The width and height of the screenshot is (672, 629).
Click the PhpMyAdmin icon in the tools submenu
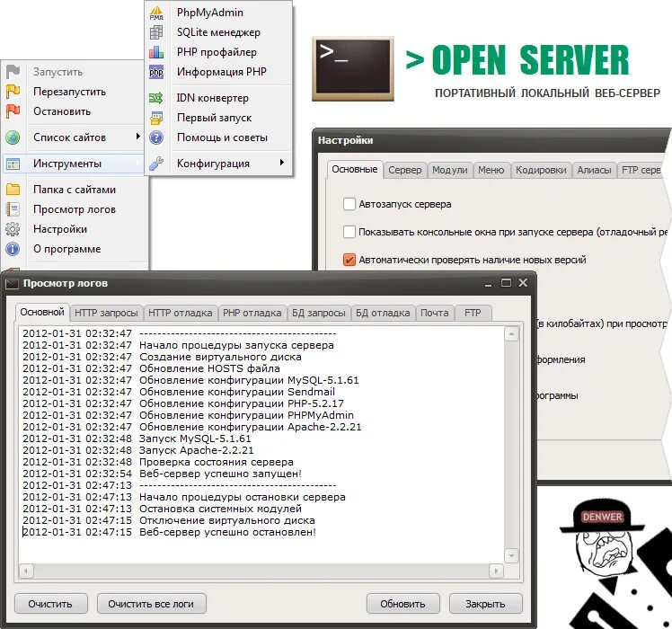(x=156, y=13)
